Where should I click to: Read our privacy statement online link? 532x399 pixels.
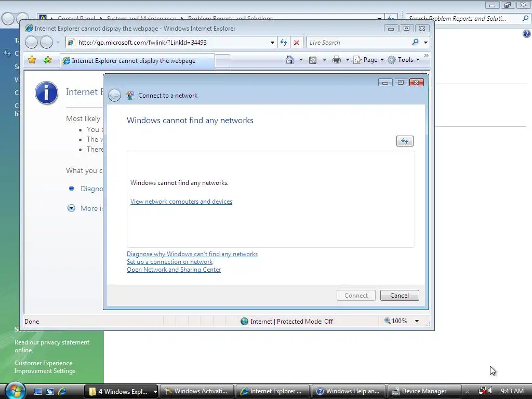tap(52, 346)
